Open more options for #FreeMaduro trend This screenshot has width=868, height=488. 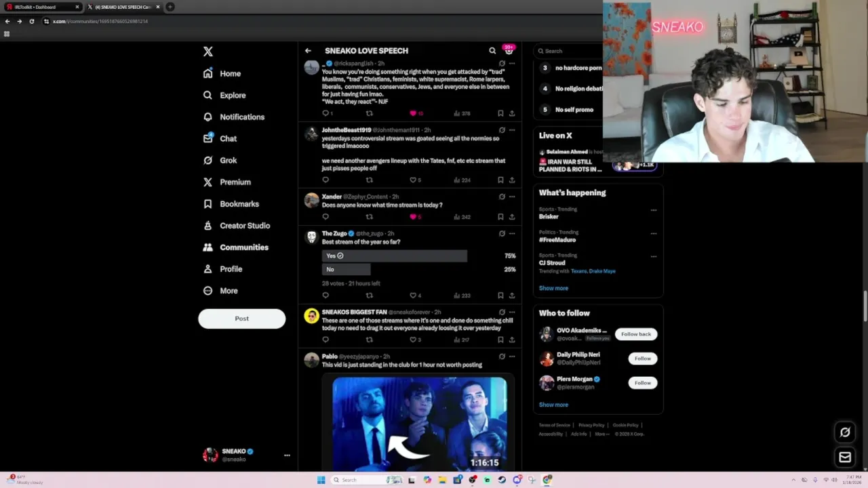pos(654,233)
